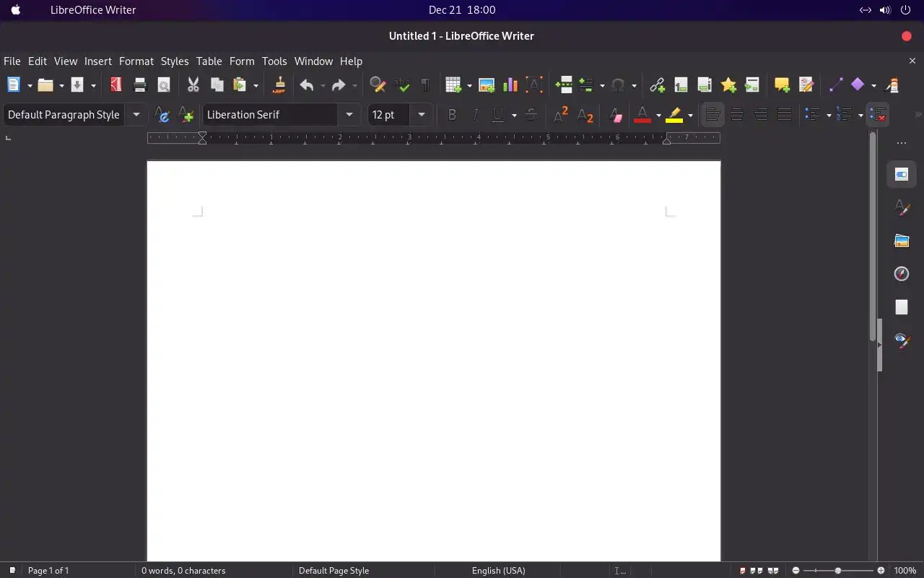924x578 pixels.
Task: Toggle Print Preview mode
Action: click(164, 85)
